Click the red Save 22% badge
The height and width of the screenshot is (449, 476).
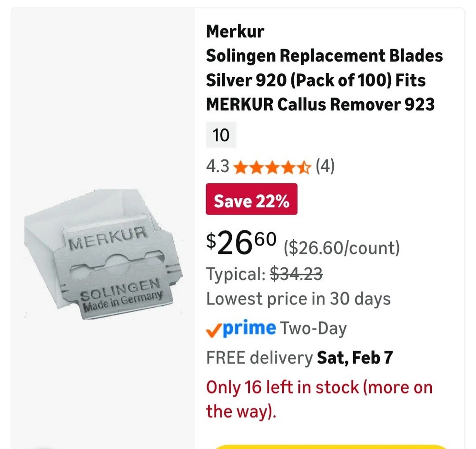tap(251, 200)
